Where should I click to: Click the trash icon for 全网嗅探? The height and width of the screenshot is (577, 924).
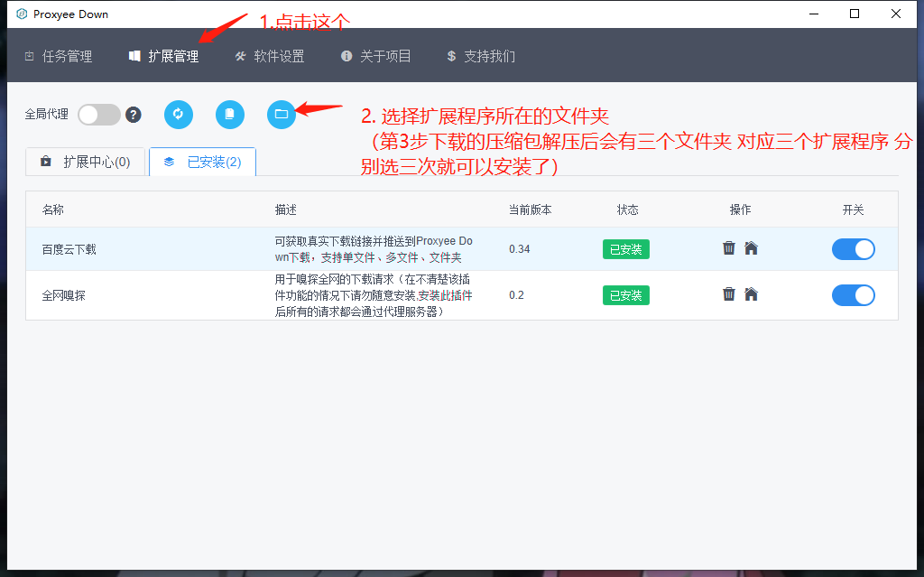[x=729, y=294]
